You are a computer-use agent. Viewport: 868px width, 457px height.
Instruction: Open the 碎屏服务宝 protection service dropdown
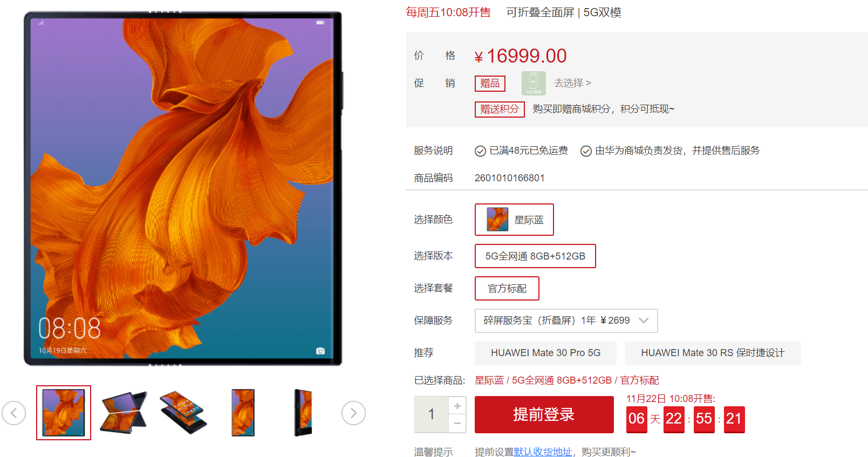566,320
